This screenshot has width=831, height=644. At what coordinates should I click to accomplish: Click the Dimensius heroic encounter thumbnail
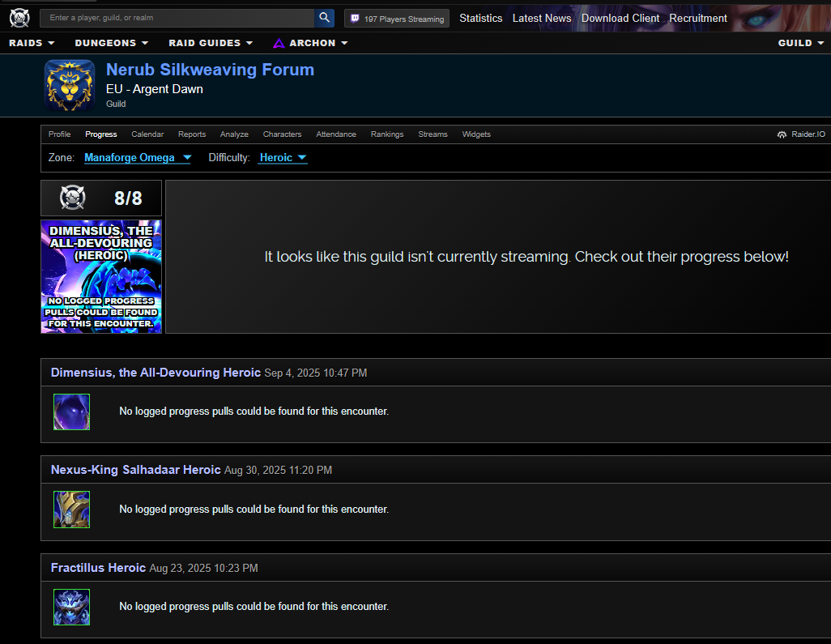pyautogui.click(x=101, y=276)
